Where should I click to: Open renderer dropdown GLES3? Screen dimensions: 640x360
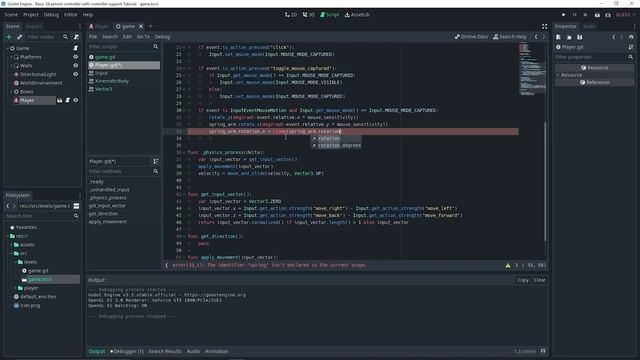625,15
